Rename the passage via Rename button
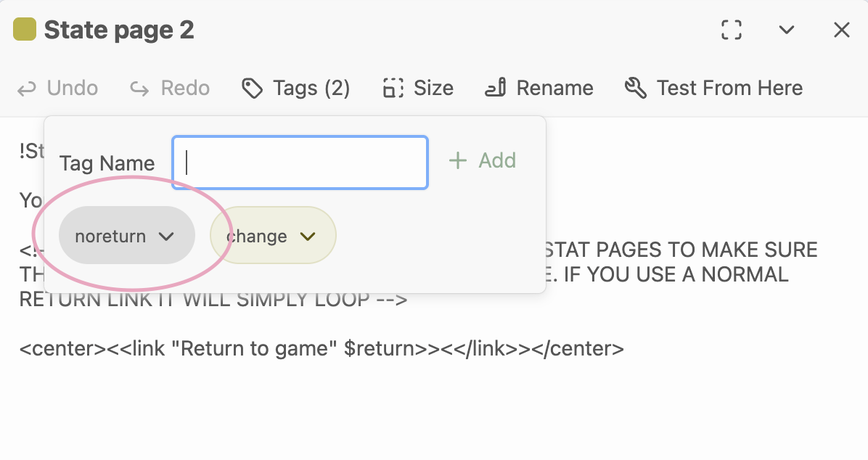This screenshot has height=460, width=868. [x=539, y=89]
